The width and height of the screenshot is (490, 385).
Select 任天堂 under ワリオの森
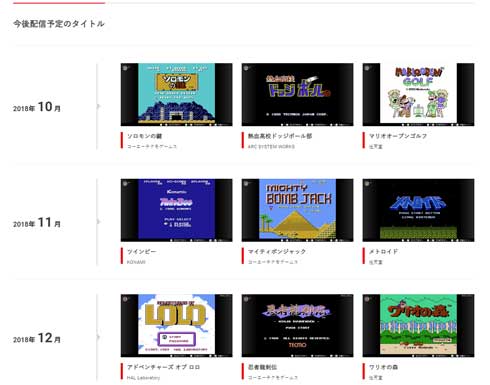click(376, 378)
